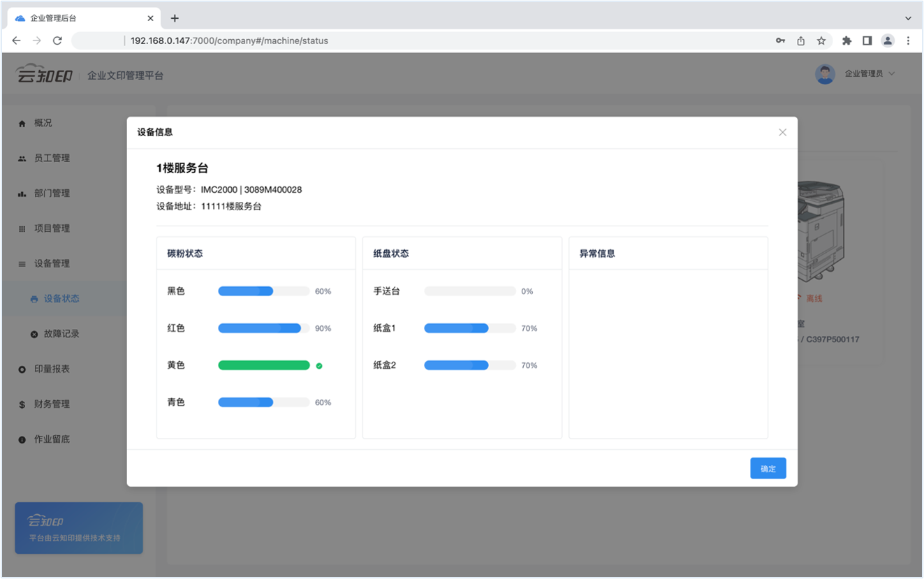Viewport: 924px width, 579px height.
Task: Click the 纸盒1 paper level bar
Action: [x=469, y=328]
